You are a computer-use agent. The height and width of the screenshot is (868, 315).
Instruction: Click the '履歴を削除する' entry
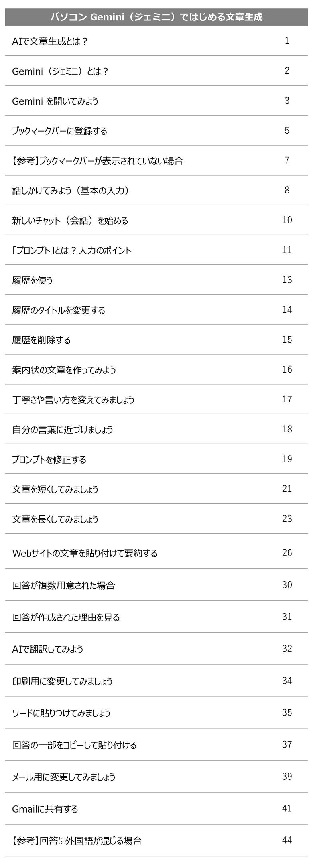(x=41, y=340)
